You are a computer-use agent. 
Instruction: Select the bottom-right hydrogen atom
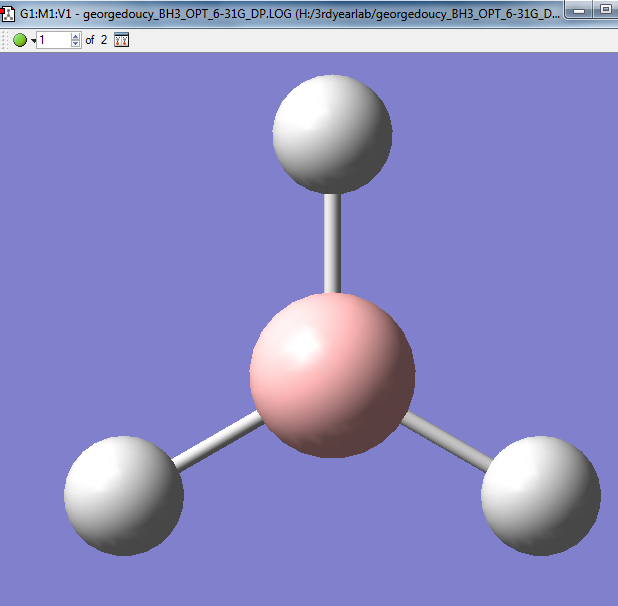pyautogui.click(x=541, y=496)
